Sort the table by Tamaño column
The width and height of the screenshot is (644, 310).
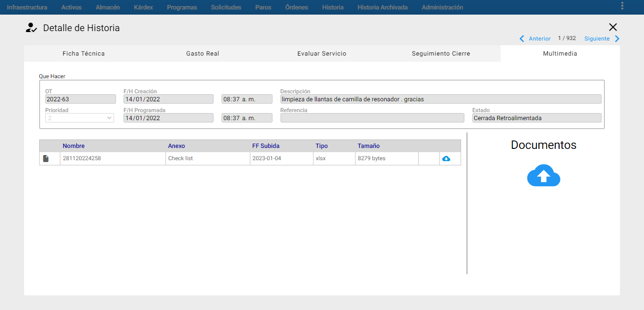coord(369,146)
